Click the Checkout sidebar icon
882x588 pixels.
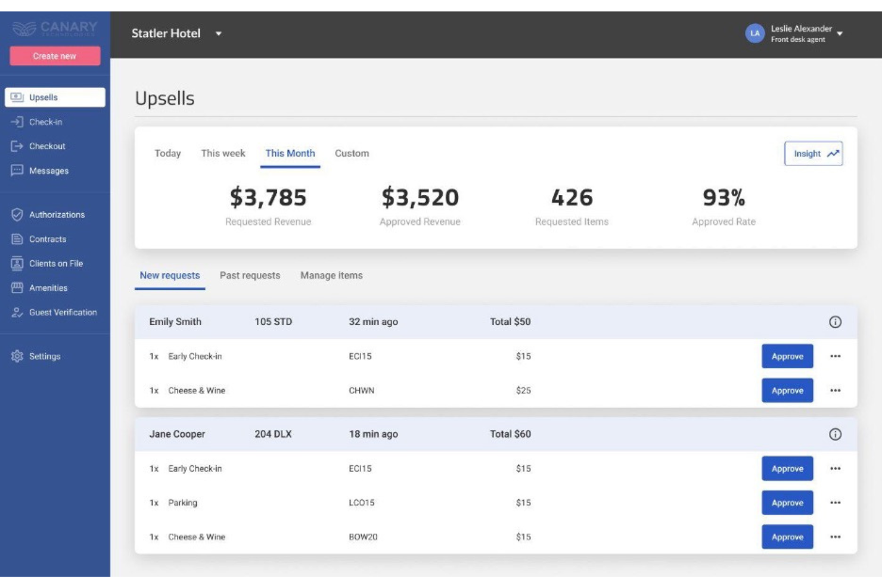pos(17,146)
